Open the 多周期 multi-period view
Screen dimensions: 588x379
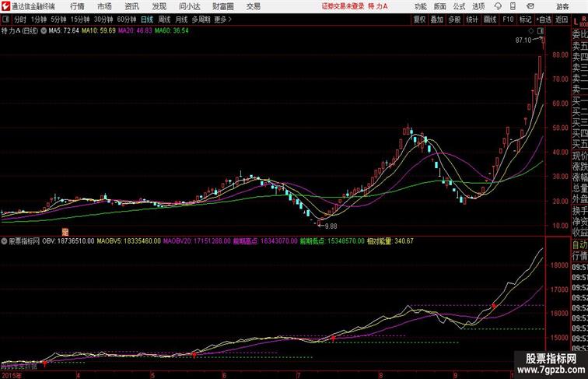point(201,19)
